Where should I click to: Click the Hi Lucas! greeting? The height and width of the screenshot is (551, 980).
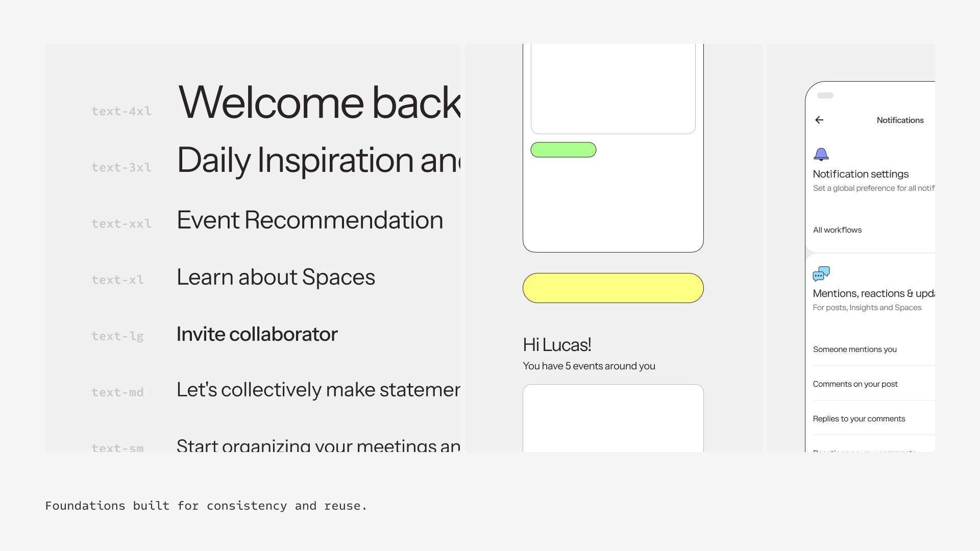[557, 345]
